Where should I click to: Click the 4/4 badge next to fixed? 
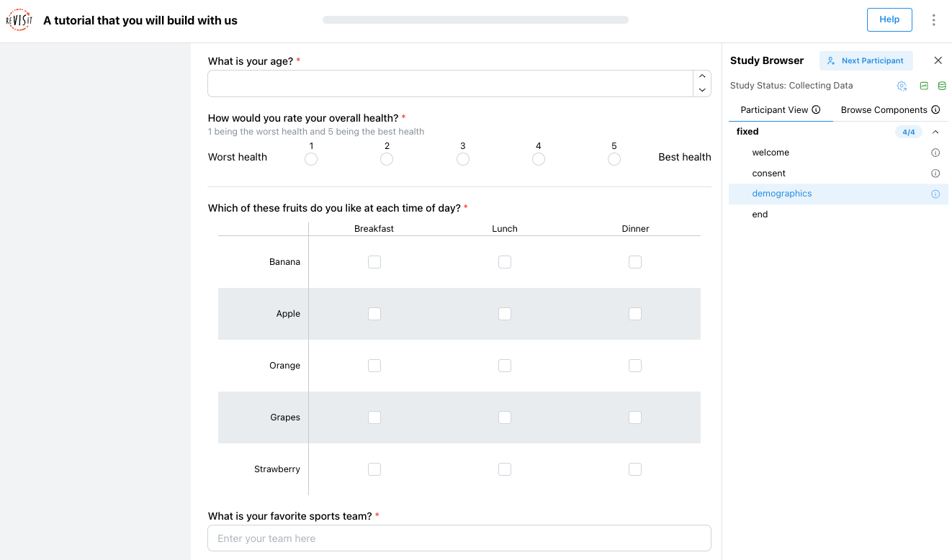[x=909, y=132]
